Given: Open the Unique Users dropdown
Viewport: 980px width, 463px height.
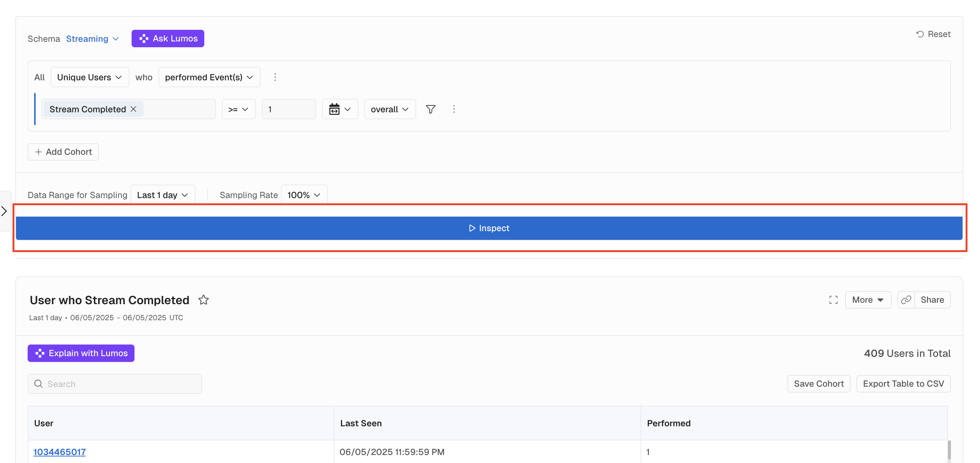Looking at the screenshot, I should pos(89,77).
